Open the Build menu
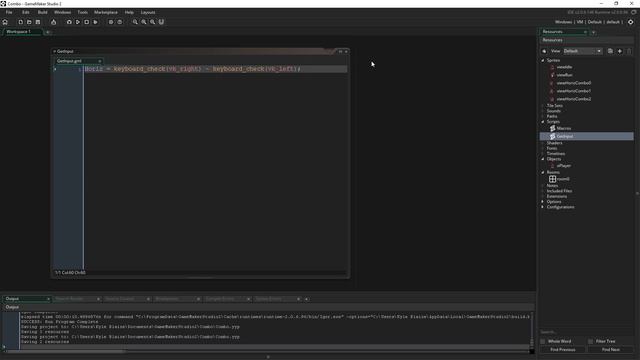The image size is (640, 360). [42, 12]
